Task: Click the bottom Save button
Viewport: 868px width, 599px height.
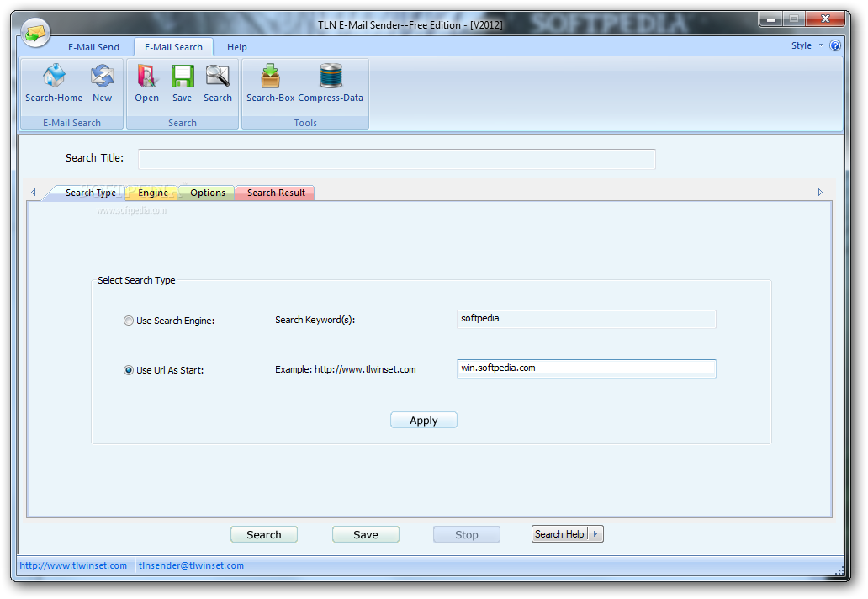Action: point(366,535)
